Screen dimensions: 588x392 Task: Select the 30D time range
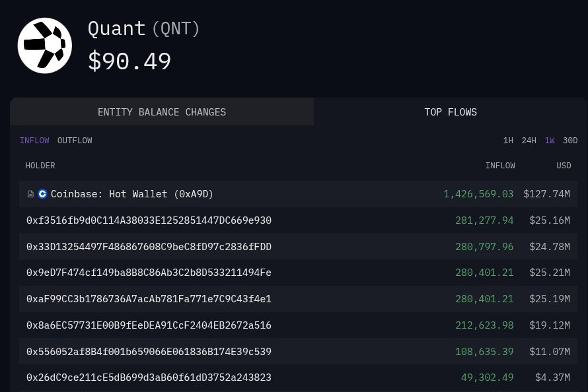570,141
